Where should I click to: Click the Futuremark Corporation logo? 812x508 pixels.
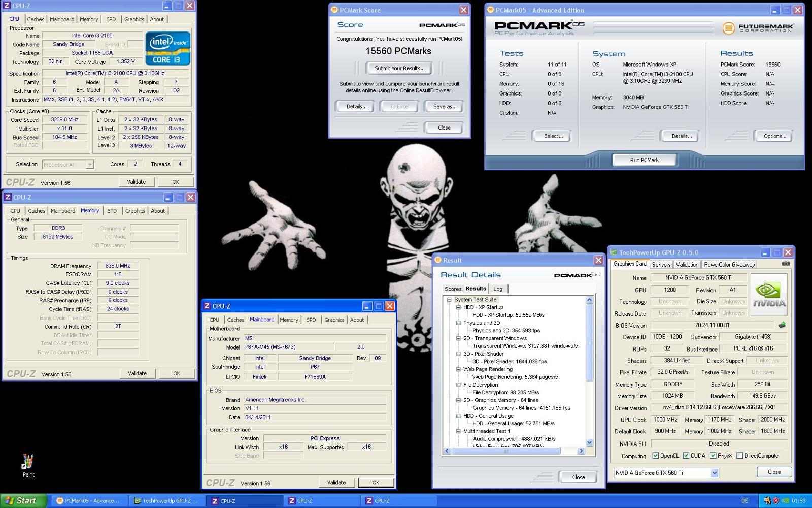point(758,28)
